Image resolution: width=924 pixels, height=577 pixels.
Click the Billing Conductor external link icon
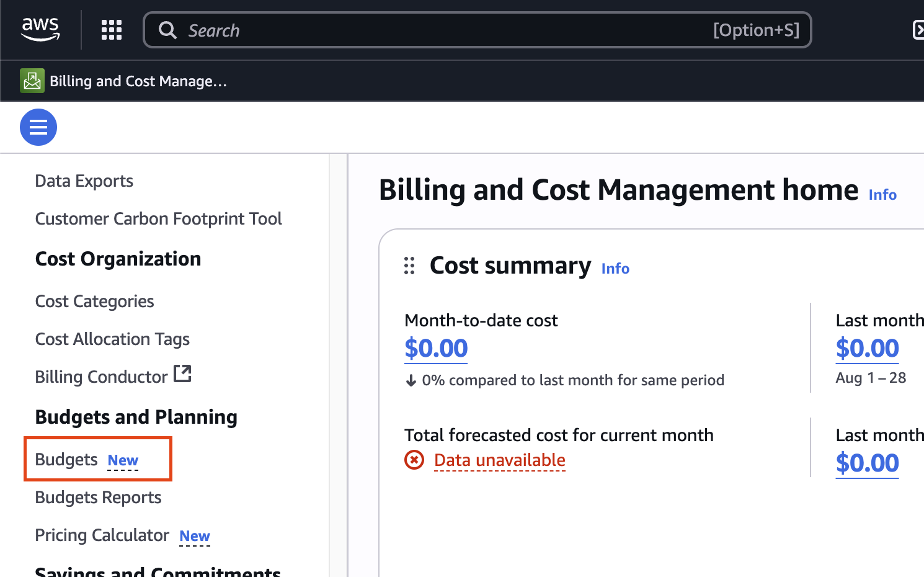point(182,374)
